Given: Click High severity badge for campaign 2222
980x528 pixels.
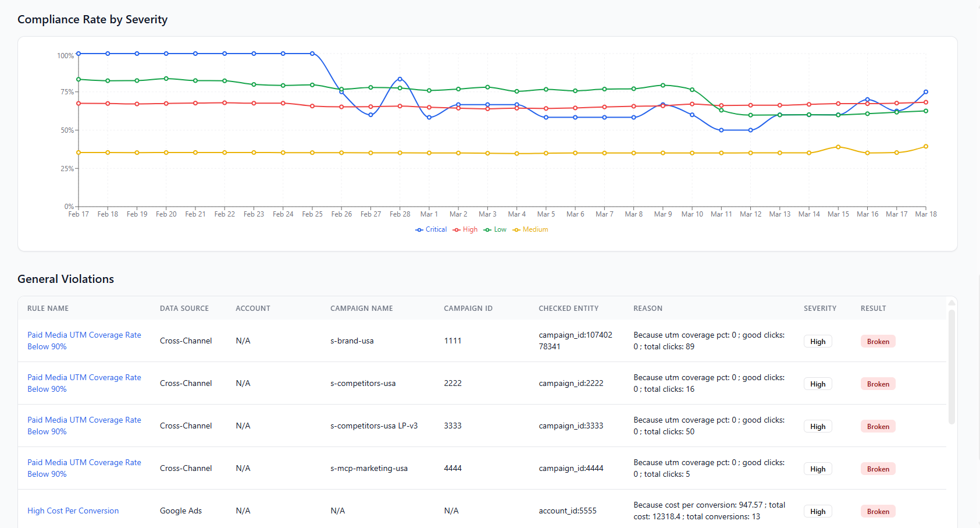Looking at the screenshot, I should coord(818,384).
